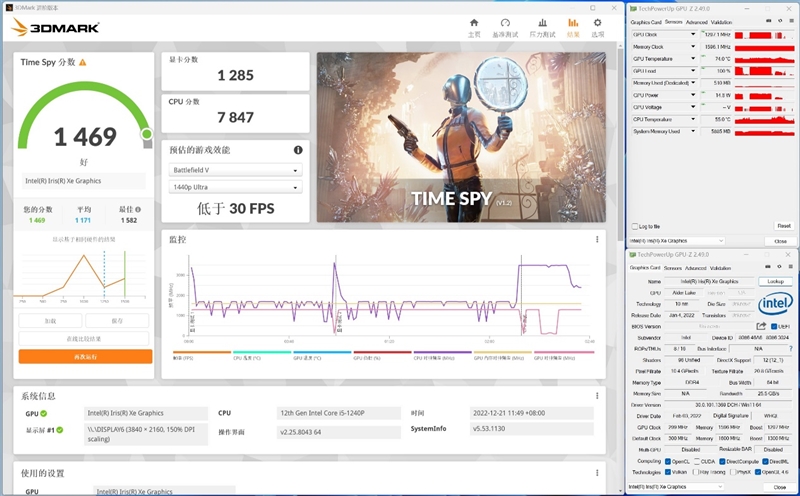Screen dimensions: 800x496
Task: Switch to Graphics Card tab in Sensors window
Action: point(645,22)
